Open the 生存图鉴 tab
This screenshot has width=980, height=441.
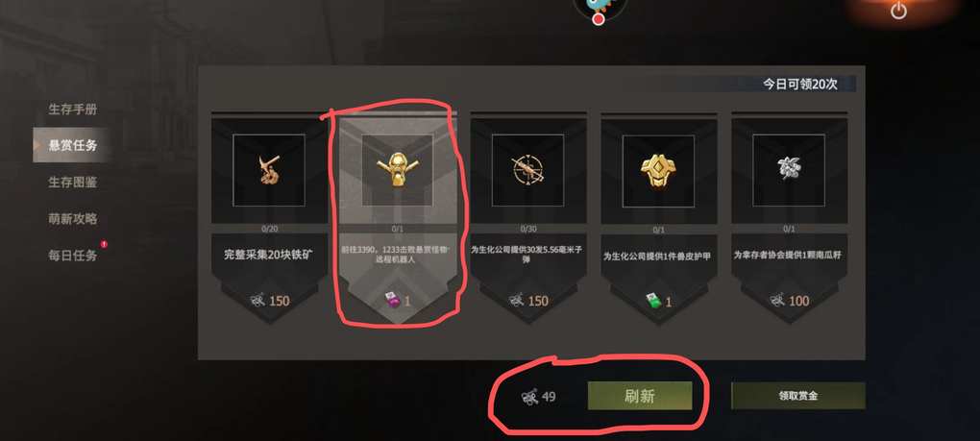coord(73,183)
